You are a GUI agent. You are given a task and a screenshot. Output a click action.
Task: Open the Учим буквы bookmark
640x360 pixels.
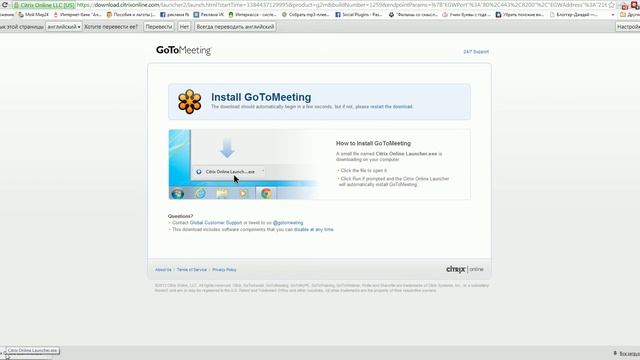point(467,15)
